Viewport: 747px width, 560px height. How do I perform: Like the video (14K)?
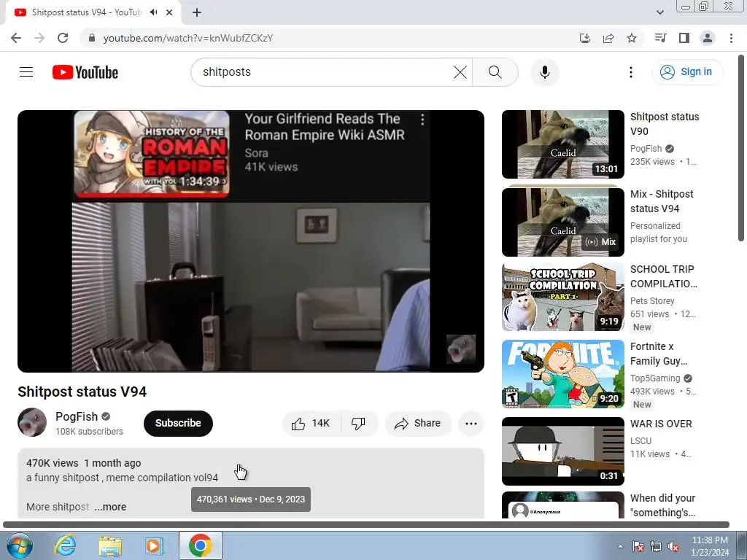(x=312, y=424)
